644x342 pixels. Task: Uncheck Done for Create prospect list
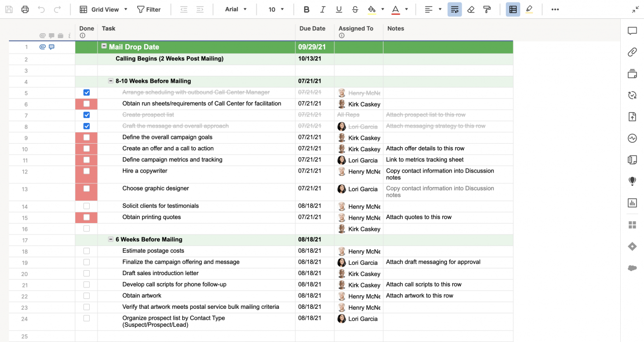tap(87, 114)
